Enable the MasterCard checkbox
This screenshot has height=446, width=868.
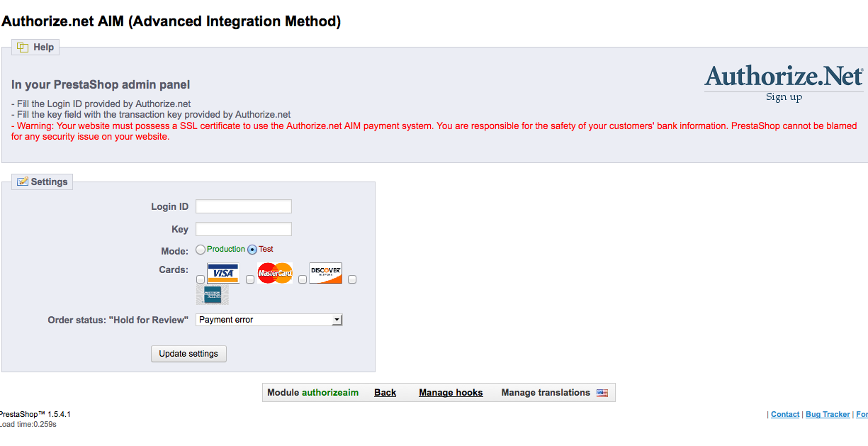click(x=250, y=279)
